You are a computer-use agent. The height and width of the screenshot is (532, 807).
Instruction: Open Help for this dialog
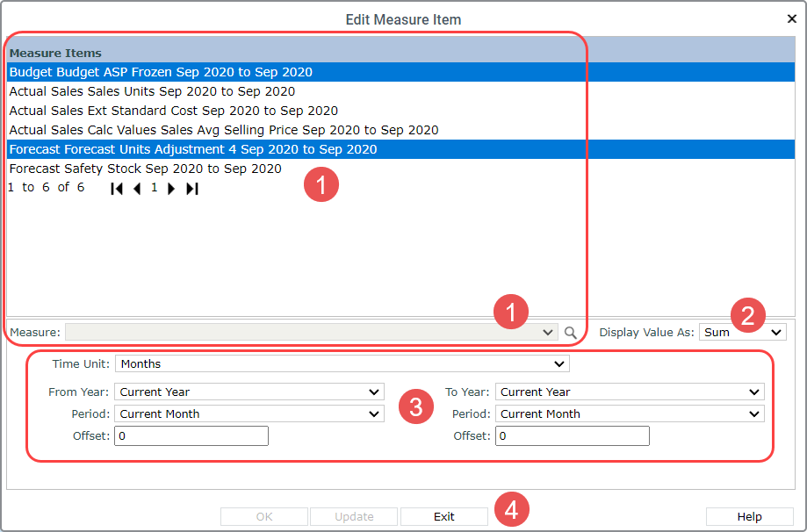pyautogui.click(x=749, y=516)
